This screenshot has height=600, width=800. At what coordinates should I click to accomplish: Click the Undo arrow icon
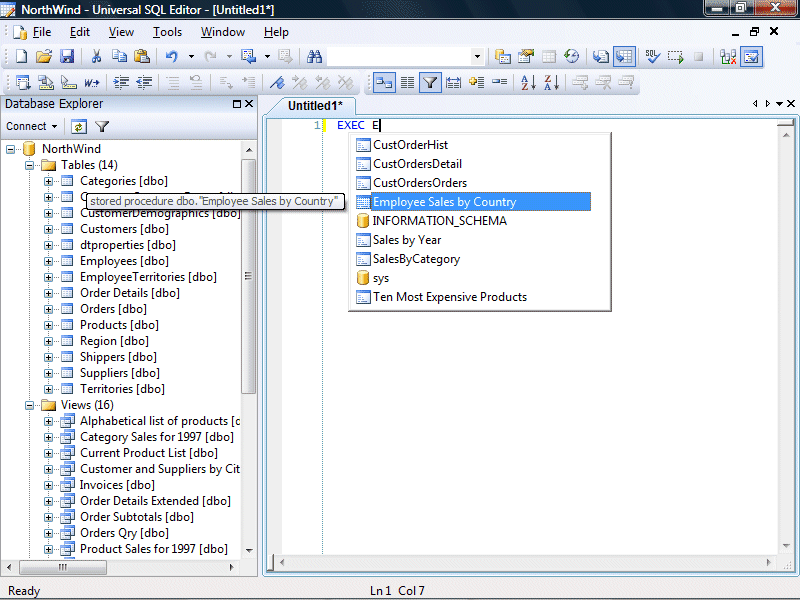pos(172,57)
